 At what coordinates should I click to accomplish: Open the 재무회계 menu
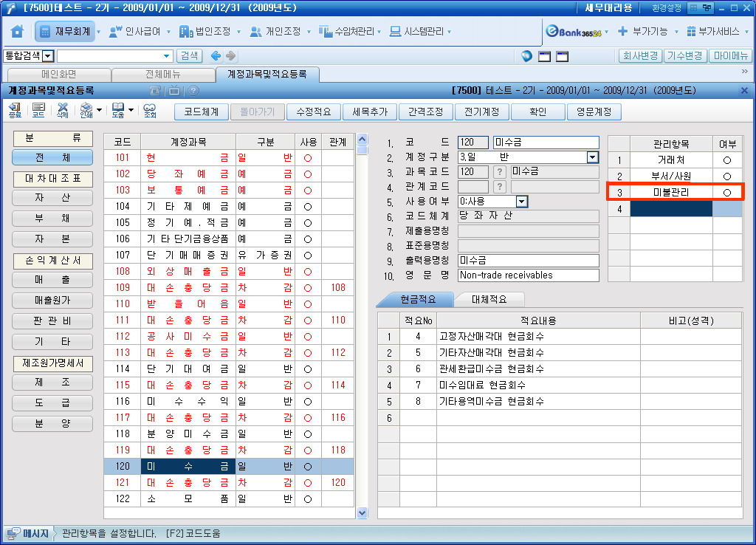(65, 31)
